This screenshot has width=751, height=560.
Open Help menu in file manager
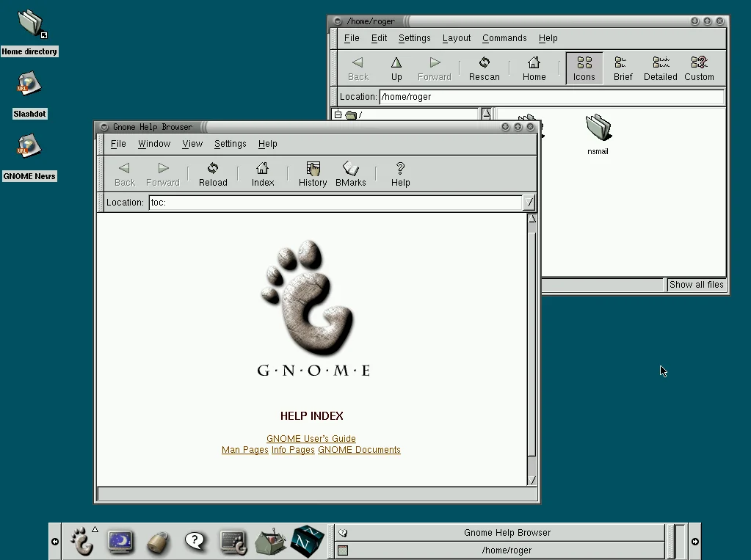(548, 38)
